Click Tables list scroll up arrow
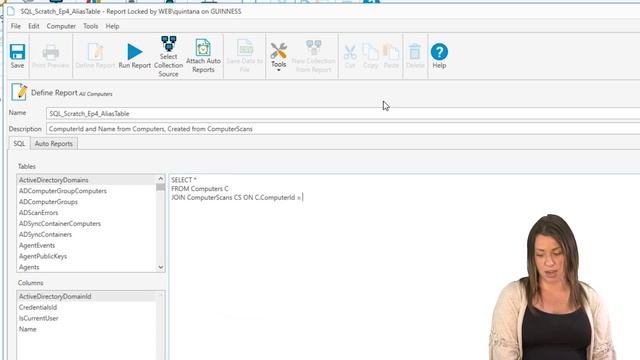640x360 pixels. click(x=160, y=179)
